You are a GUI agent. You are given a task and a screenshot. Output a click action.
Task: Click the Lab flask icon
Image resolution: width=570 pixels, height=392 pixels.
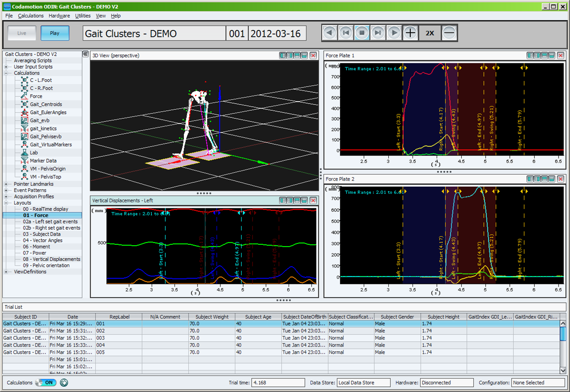(x=24, y=152)
